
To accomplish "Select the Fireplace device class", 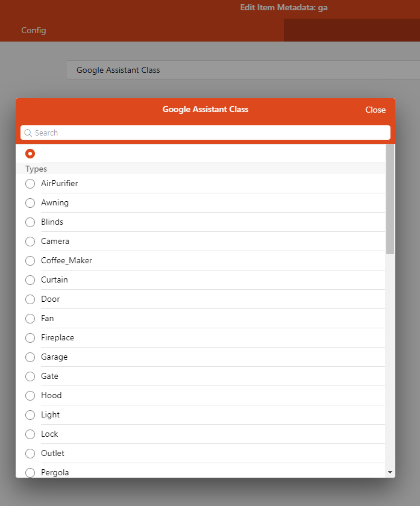I will point(30,338).
